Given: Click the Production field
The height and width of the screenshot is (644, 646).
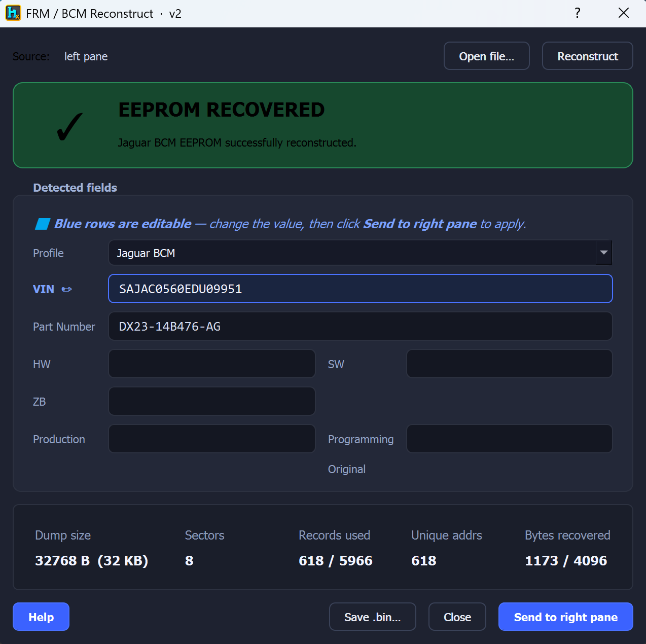Looking at the screenshot, I should 212,439.
